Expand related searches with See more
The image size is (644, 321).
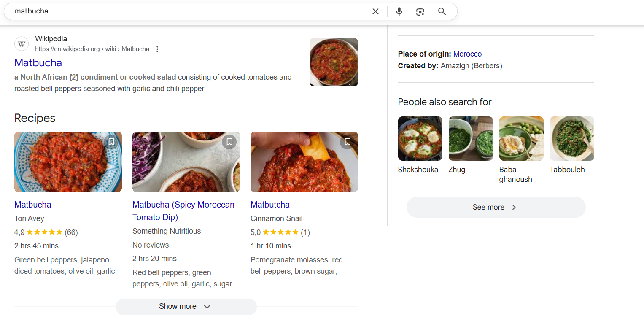coord(496,207)
